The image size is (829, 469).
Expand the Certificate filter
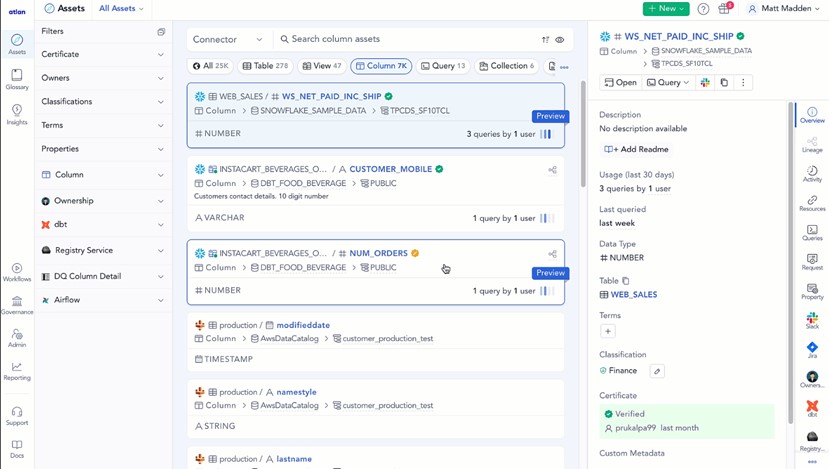(103, 54)
